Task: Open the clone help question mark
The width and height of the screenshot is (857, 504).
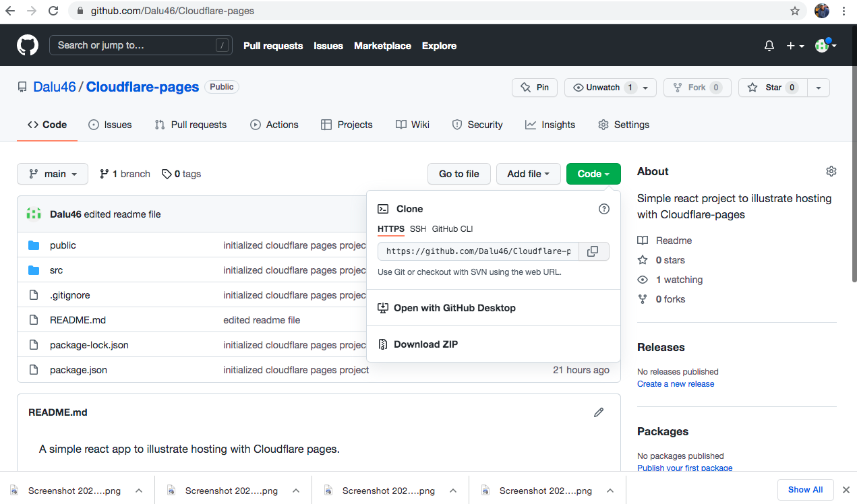Action: [604, 209]
